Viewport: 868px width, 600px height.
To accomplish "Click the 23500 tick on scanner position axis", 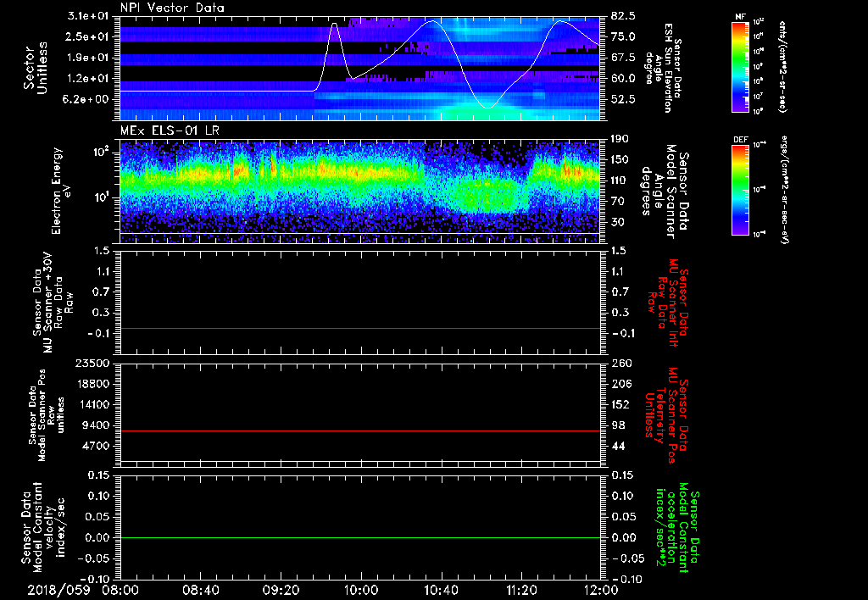I will click(x=93, y=364).
